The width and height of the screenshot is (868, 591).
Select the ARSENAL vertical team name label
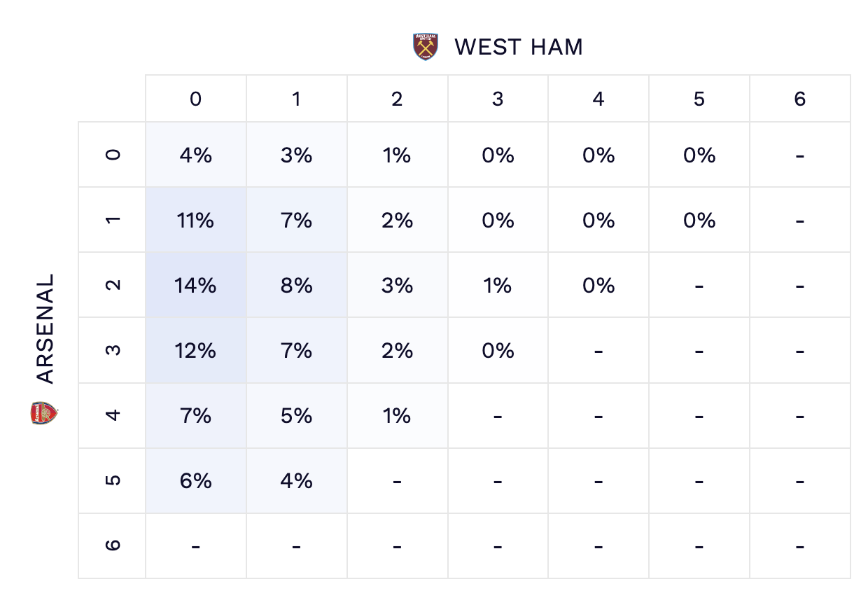pyautogui.click(x=45, y=329)
